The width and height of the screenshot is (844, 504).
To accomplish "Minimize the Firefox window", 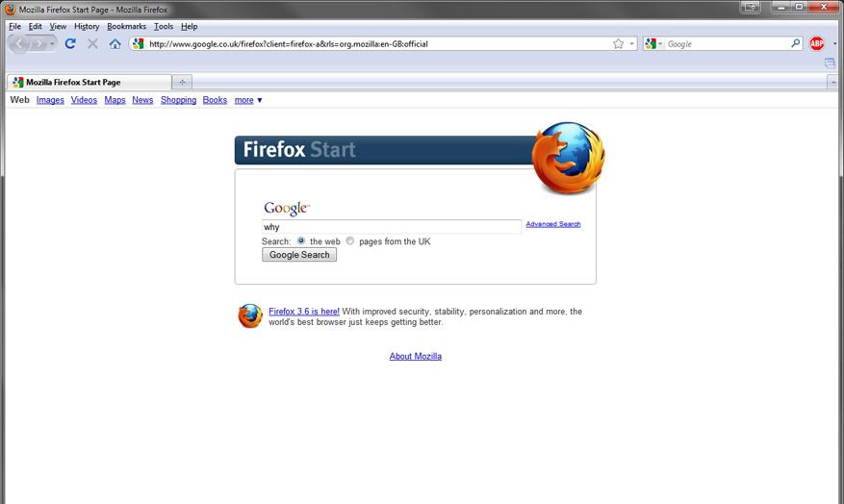I will click(x=780, y=7).
